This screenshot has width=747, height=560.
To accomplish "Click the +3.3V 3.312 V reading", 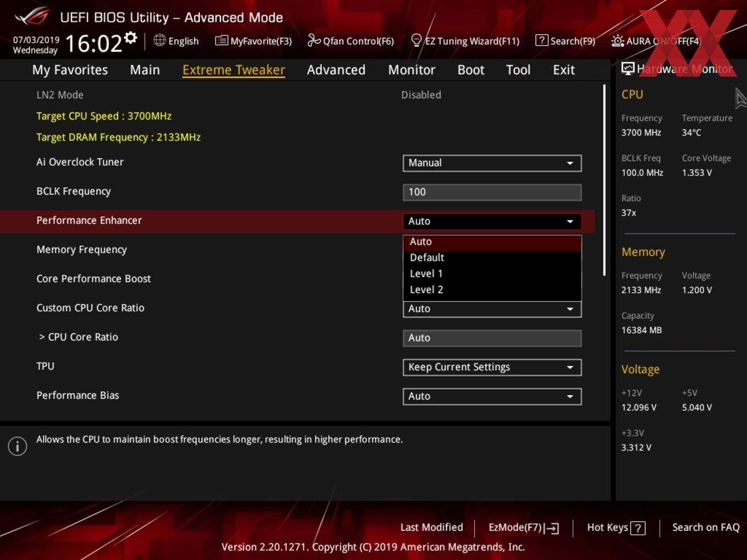I will coord(636,447).
